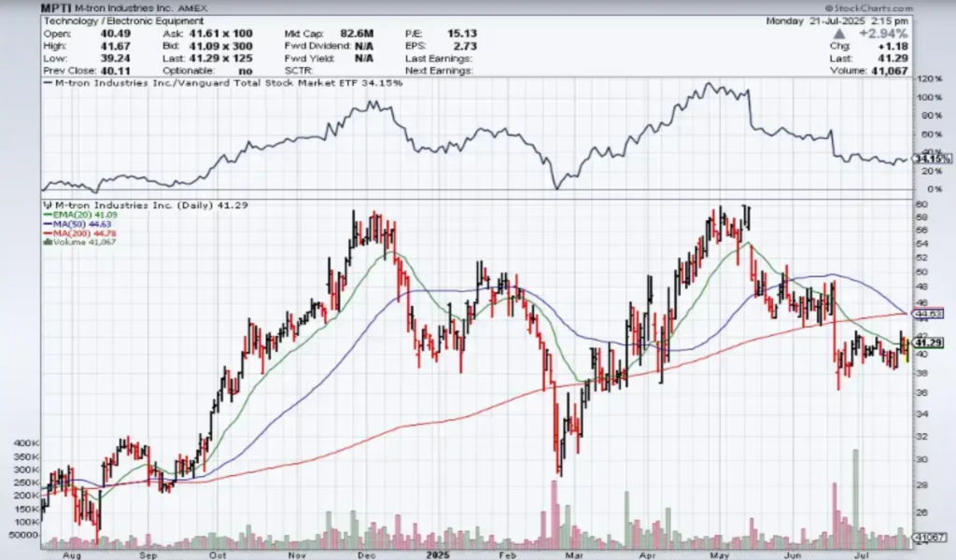The width and height of the screenshot is (956, 560).
Task: Click the 400K volume axis label
Action: [27, 443]
